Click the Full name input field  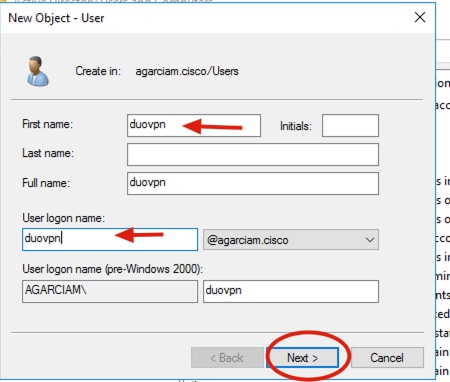click(x=253, y=183)
